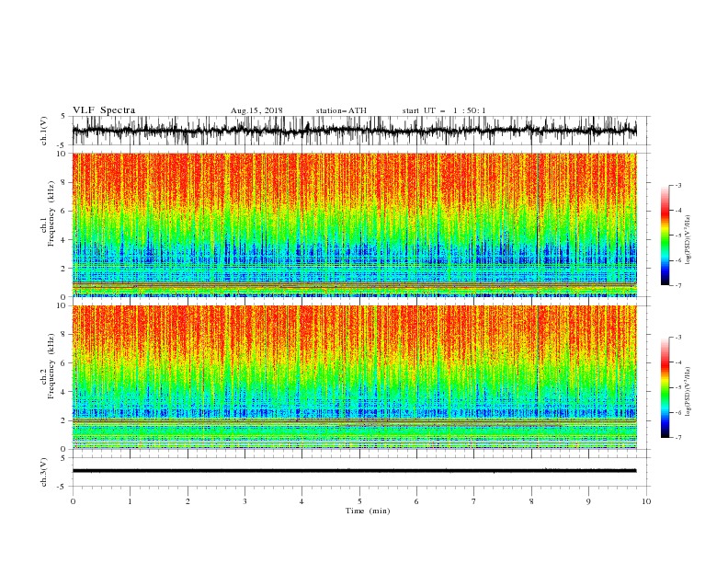Click the time axis tick label "4"
The image size is (728, 563).
301,501
